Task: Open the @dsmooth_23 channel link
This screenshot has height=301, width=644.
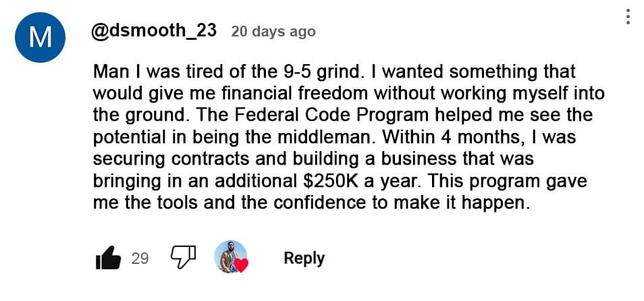Action: click(153, 31)
